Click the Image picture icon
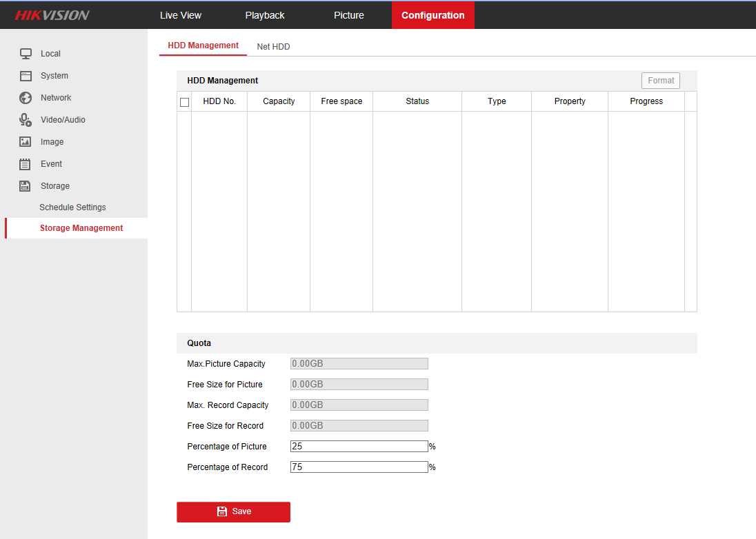The width and height of the screenshot is (756, 539). [26, 142]
